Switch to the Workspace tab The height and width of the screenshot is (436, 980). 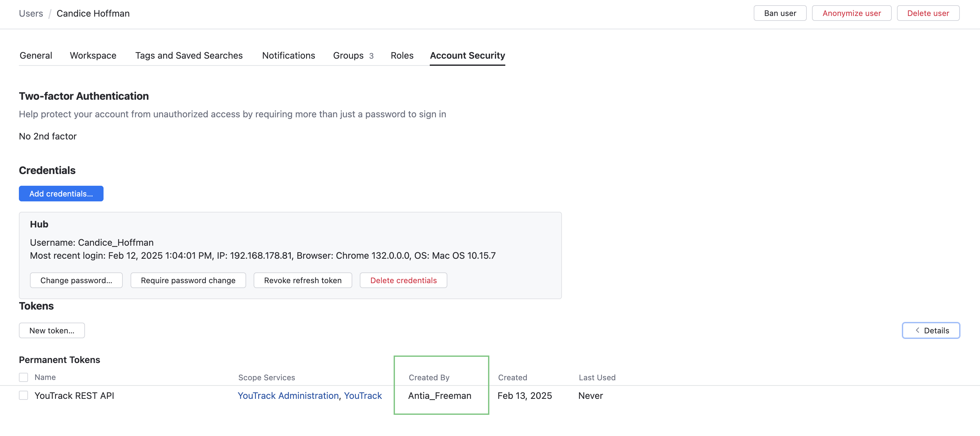[x=93, y=55]
